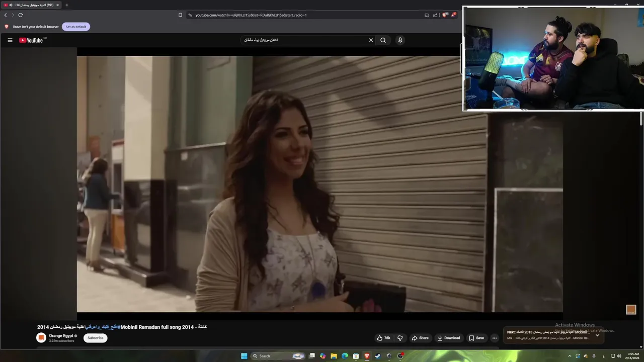
Task: Start voice search with the microphone icon
Action: pos(400,40)
